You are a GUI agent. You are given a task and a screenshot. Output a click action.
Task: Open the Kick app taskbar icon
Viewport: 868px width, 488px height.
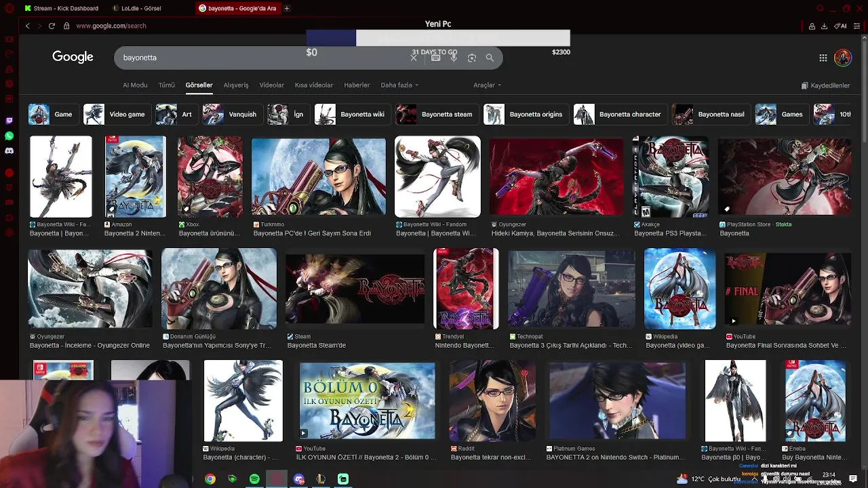point(343,479)
